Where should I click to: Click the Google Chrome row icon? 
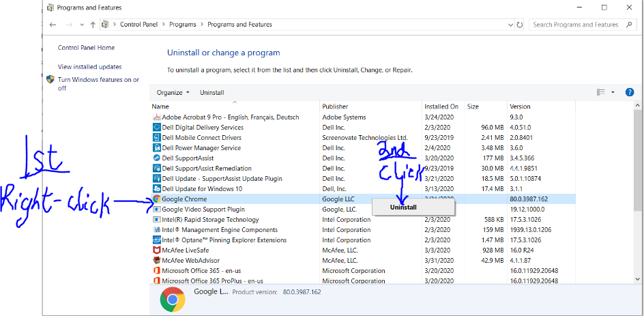156,199
